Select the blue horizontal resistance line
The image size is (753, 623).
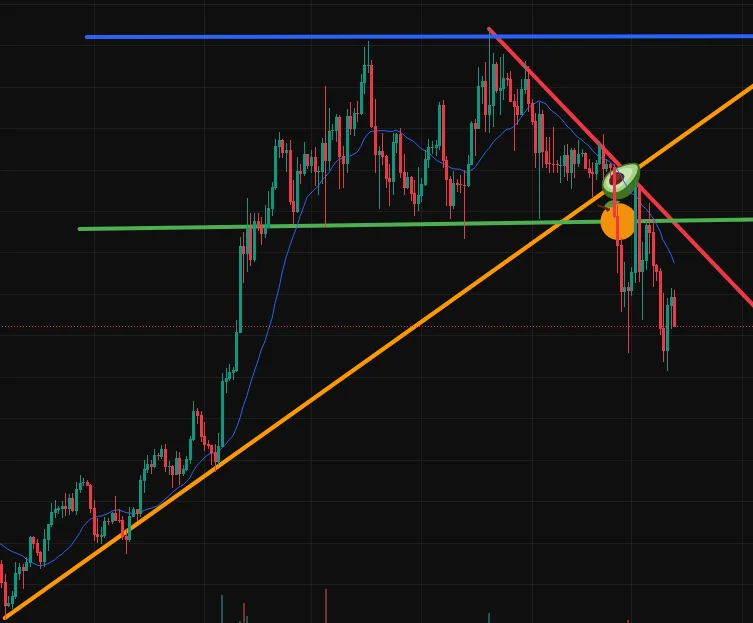[x=419, y=37]
